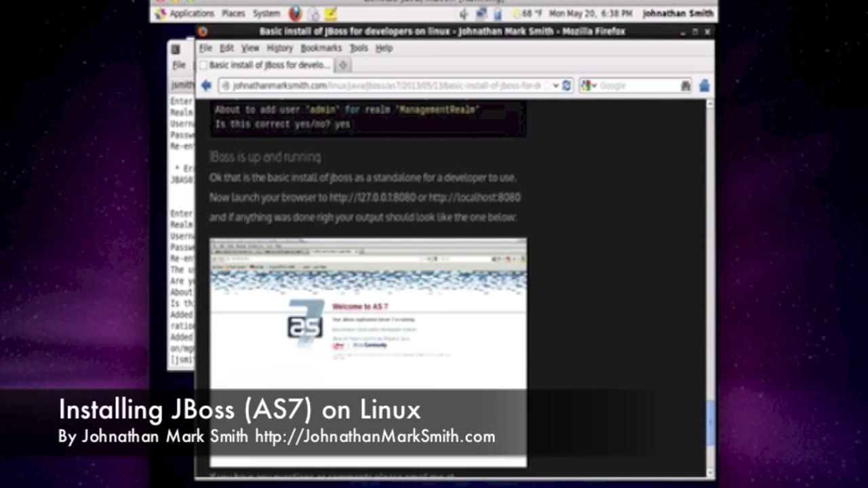Open the clock showing Mon May 20

tap(592, 14)
